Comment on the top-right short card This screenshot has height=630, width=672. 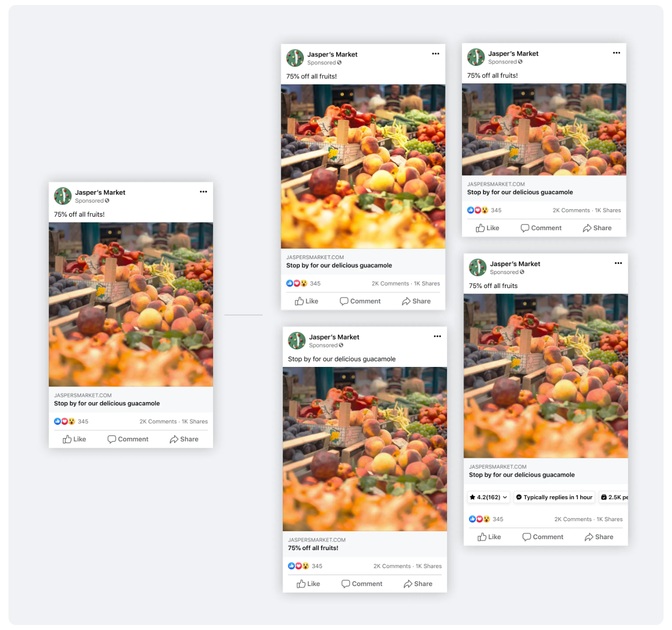[x=541, y=228]
